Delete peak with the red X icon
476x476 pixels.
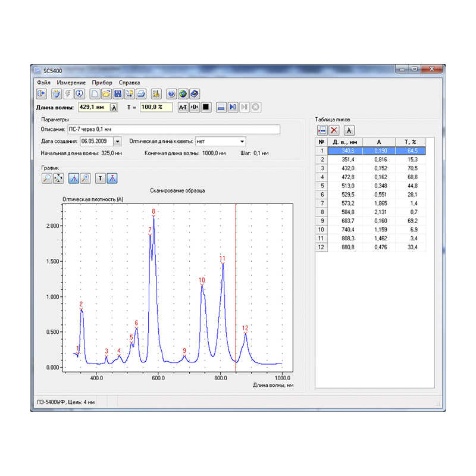(334, 130)
